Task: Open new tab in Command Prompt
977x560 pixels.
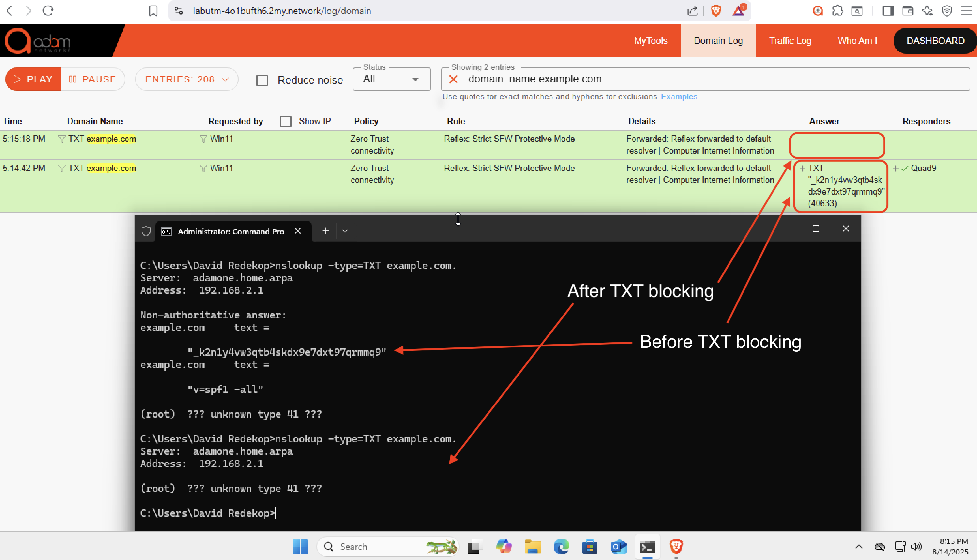Action: coord(325,231)
